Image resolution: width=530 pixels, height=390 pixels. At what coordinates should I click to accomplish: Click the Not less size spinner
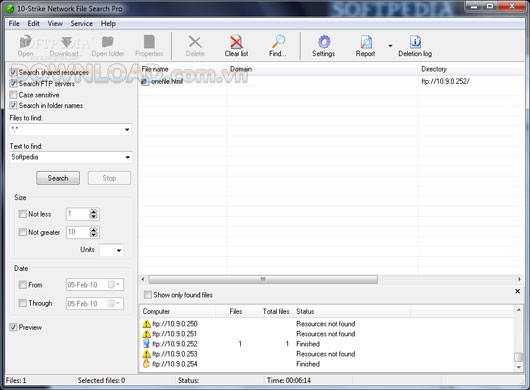(93, 214)
